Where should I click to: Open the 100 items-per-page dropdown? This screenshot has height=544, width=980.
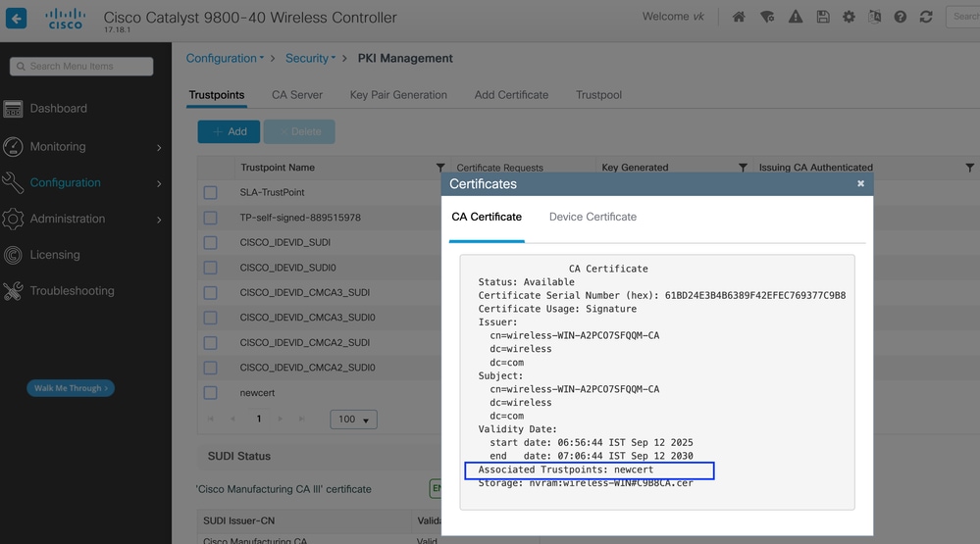(x=353, y=420)
